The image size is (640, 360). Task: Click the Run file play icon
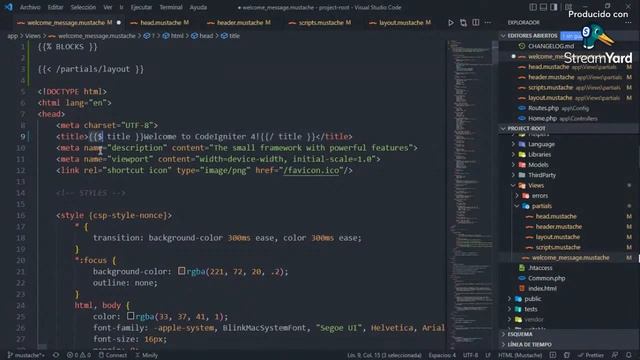[x=451, y=23]
